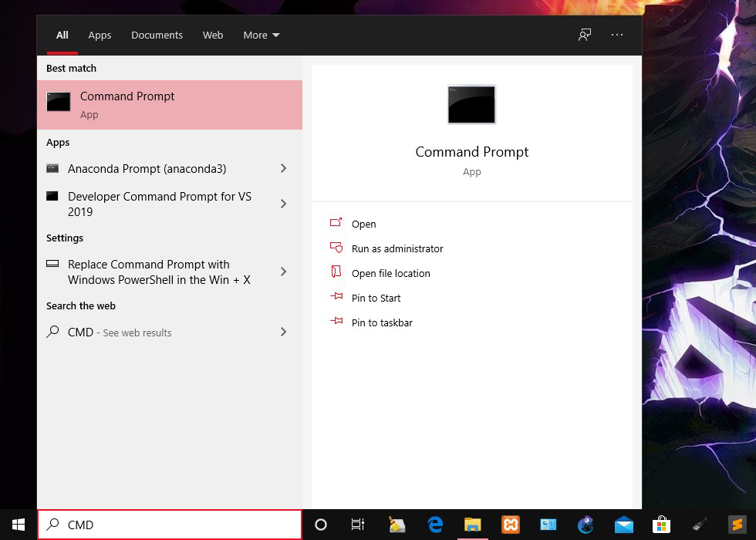
Task: Click the Anaconda Prompt small icon
Action: coord(52,168)
